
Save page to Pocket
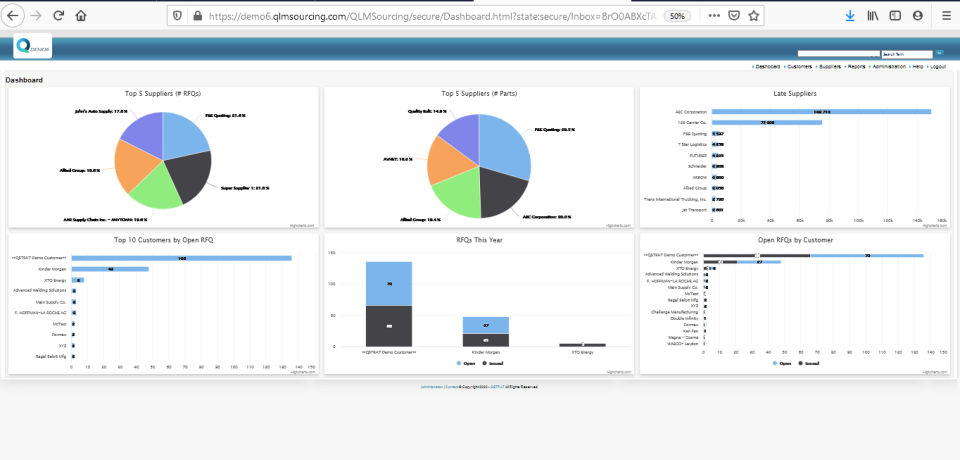[x=733, y=16]
